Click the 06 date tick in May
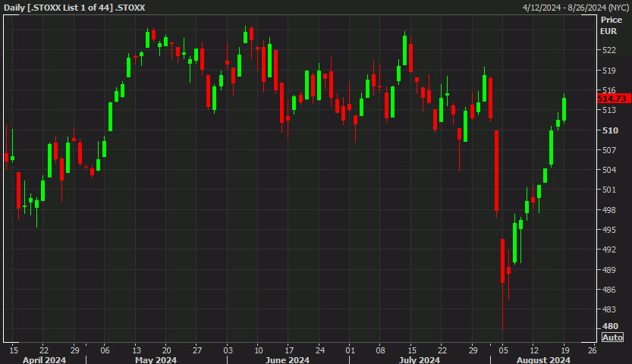Screen dimensions: 632x364 pyautogui.click(x=105, y=350)
